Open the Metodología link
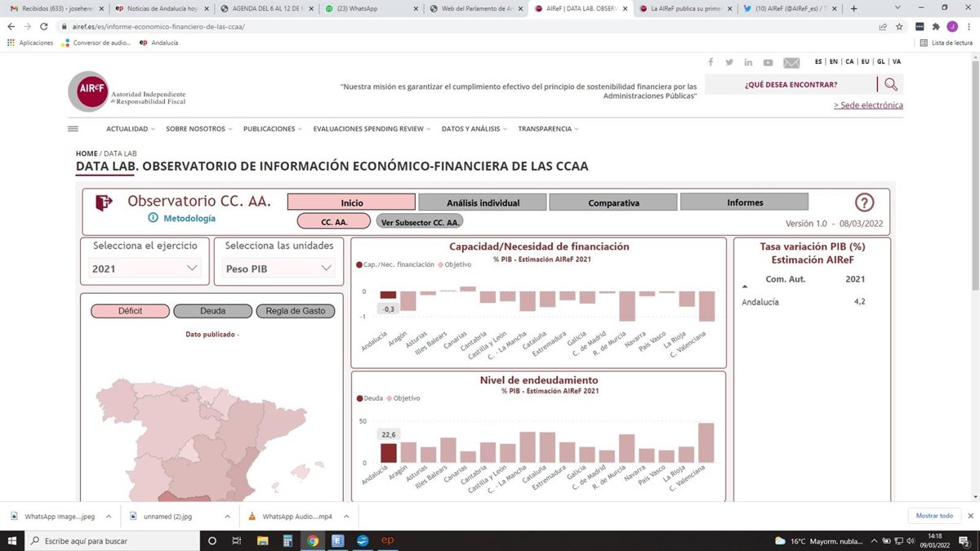The width and height of the screenshot is (980, 551). [x=189, y=219]
